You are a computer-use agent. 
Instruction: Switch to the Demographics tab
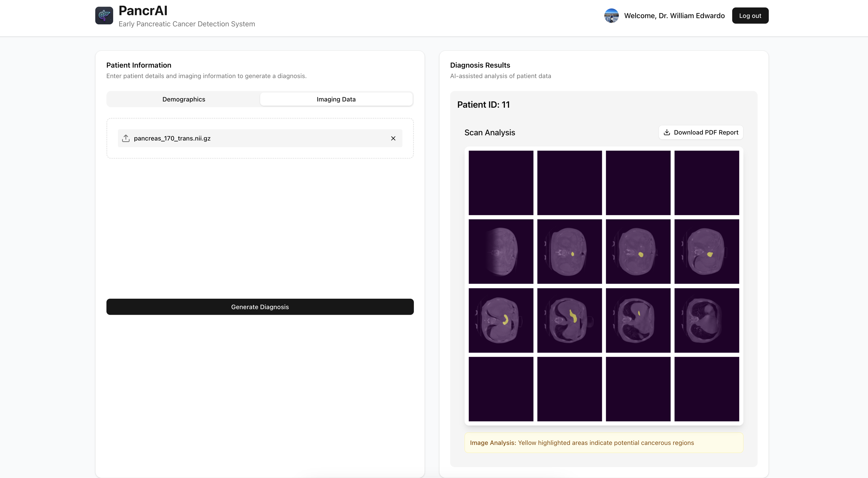point(184,99)
